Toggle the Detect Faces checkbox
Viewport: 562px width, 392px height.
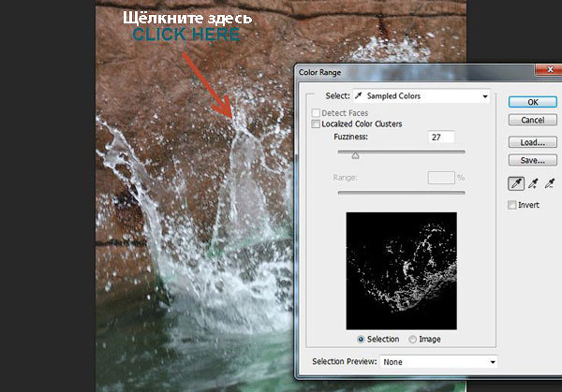coord(316,113)
